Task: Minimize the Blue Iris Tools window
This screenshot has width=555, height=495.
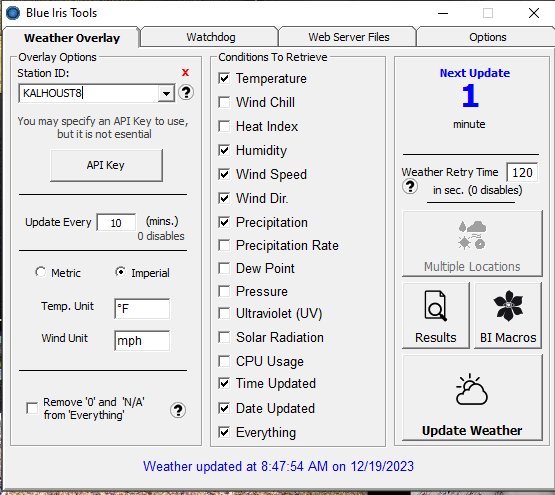Action: (x=443, y=13)
